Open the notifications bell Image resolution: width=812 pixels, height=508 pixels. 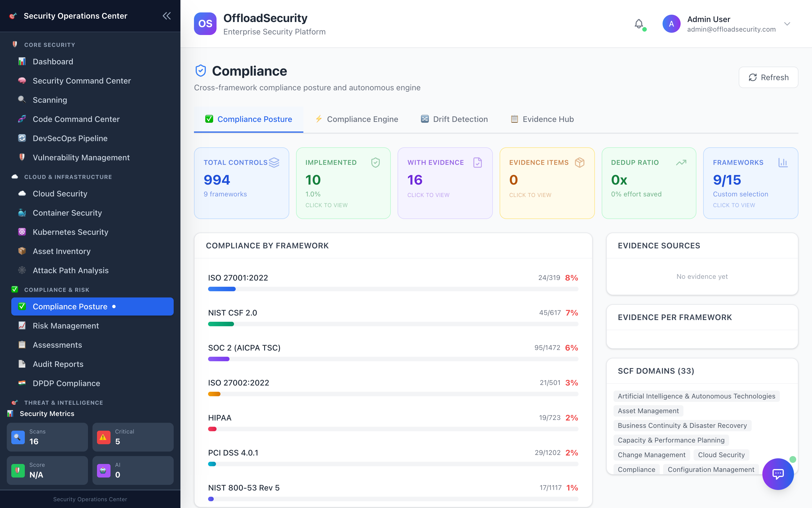639,24
